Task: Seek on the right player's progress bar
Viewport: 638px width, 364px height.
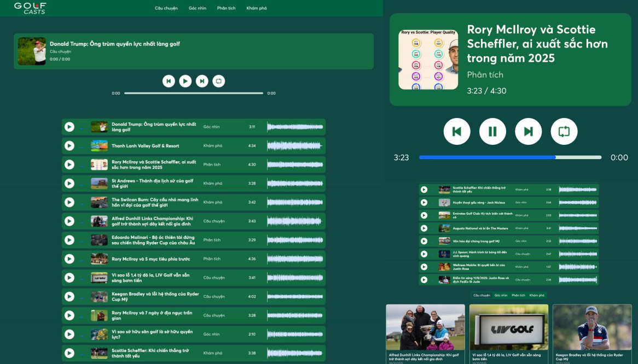Action: tap(509, 157)
